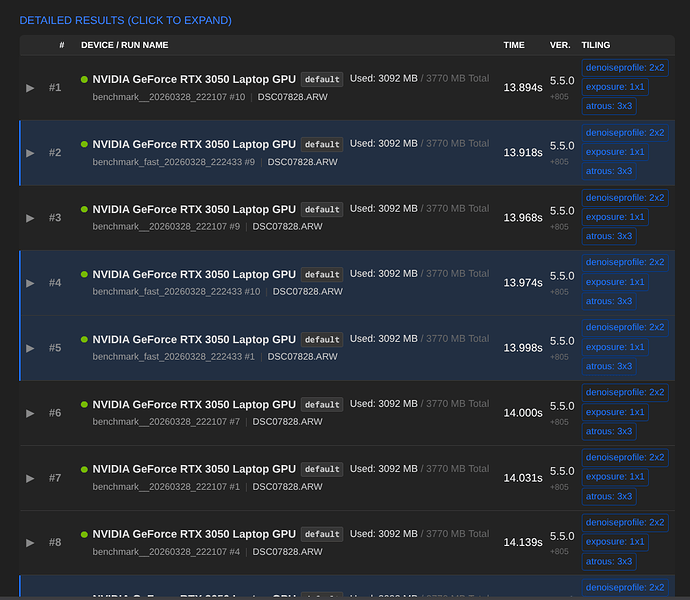Click the default badge in row #1
Screen dimensions: 690x600
click(x=322, y=79)
